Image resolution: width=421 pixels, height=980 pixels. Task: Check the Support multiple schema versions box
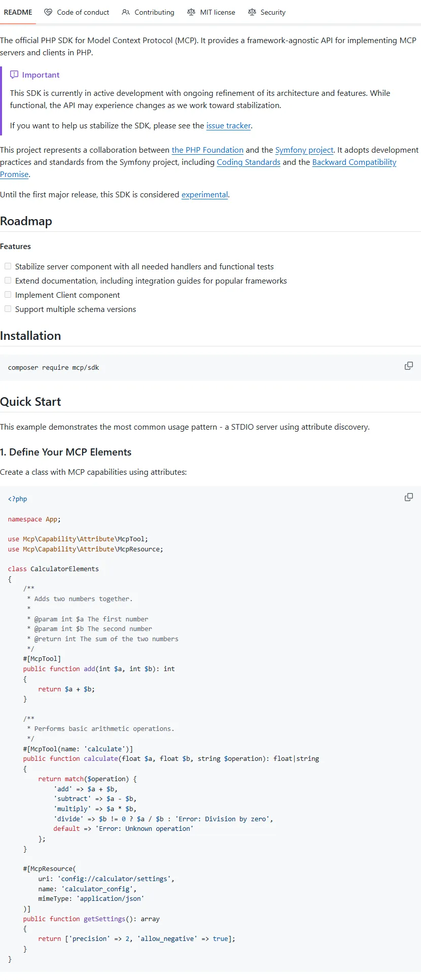[8, 309]
